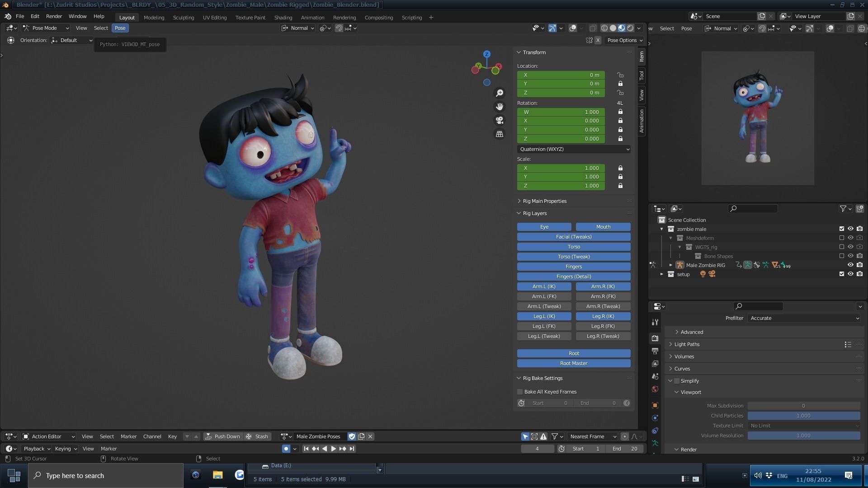
Task: Open Orientation Default dropdown
Action: click(72, 40)
